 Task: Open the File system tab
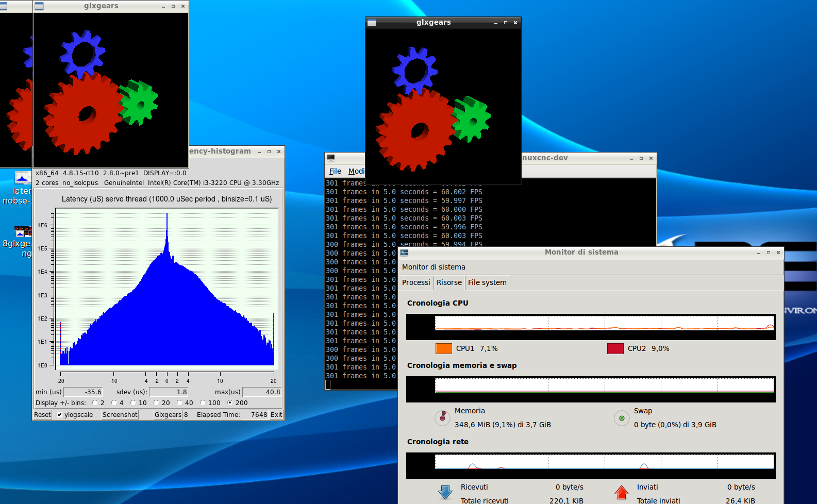tap(487, 282)
